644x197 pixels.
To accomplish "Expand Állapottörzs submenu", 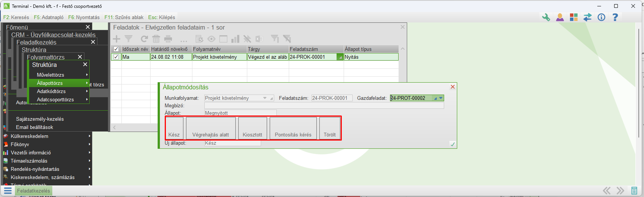I will tap(87, 83).
